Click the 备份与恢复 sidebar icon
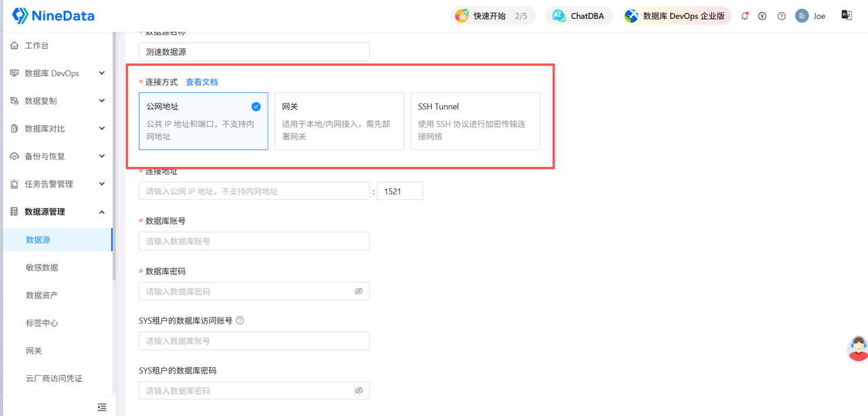This screenshot has width=868, height=416. pos(14,156)
